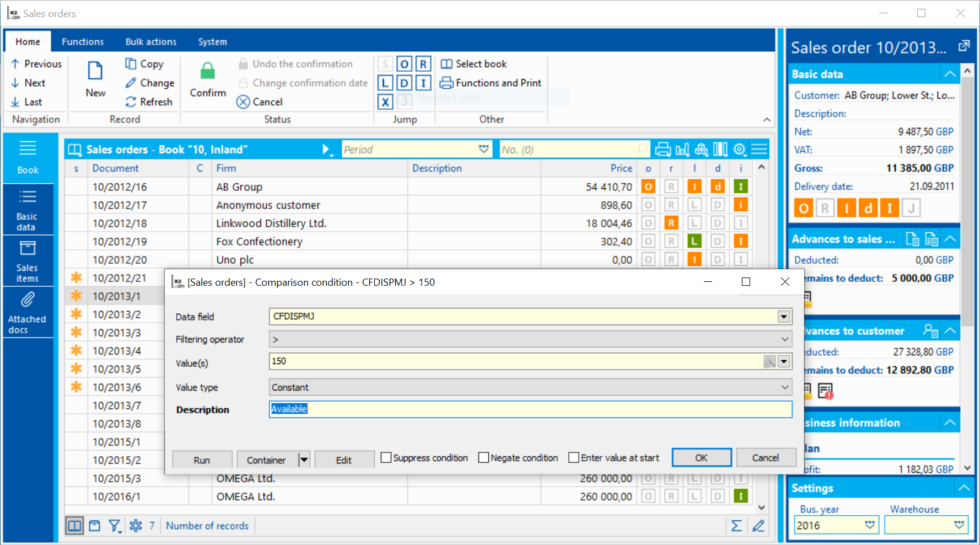The height and width of the screenshot is (545, 980).
Task: Open the Value type dropdown
Action: pos(784,387)
